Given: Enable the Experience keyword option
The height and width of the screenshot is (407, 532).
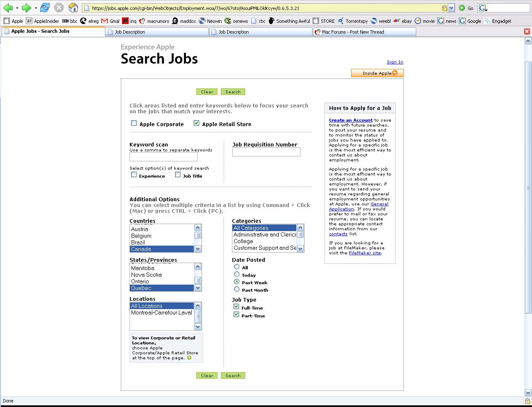Looking at the screenshot, I should tap(134, 175).
